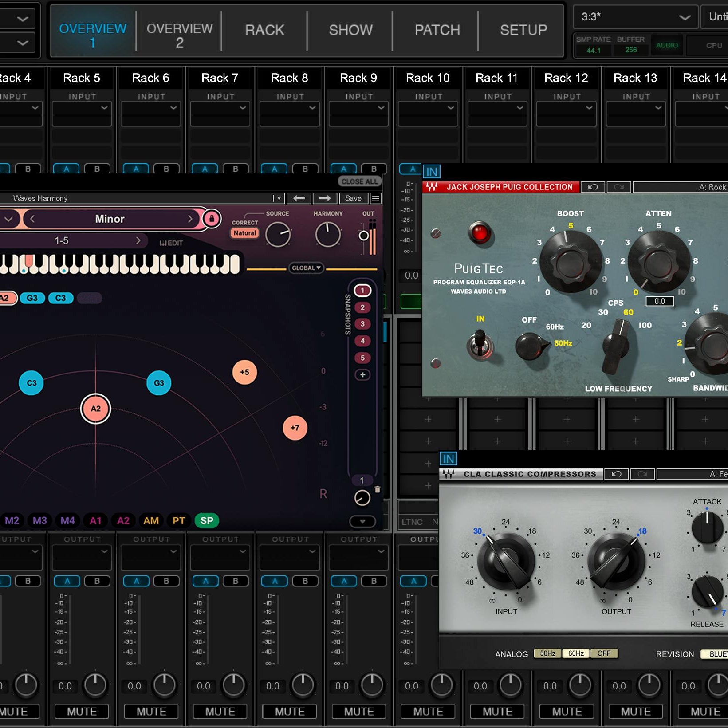Switch to the RACK tab

point(264,30)
